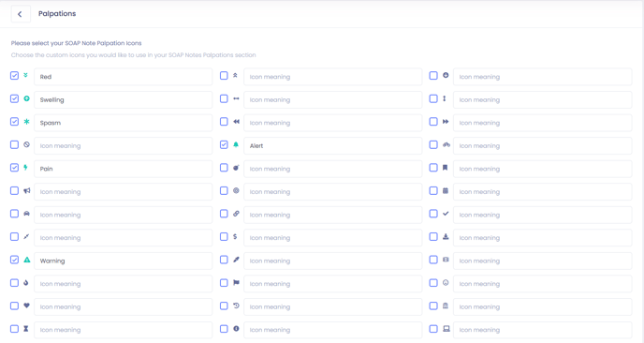The width and height of the screenshot is (644, 343).
Task: Click the megaphone icon
Action: click(27, 191)
